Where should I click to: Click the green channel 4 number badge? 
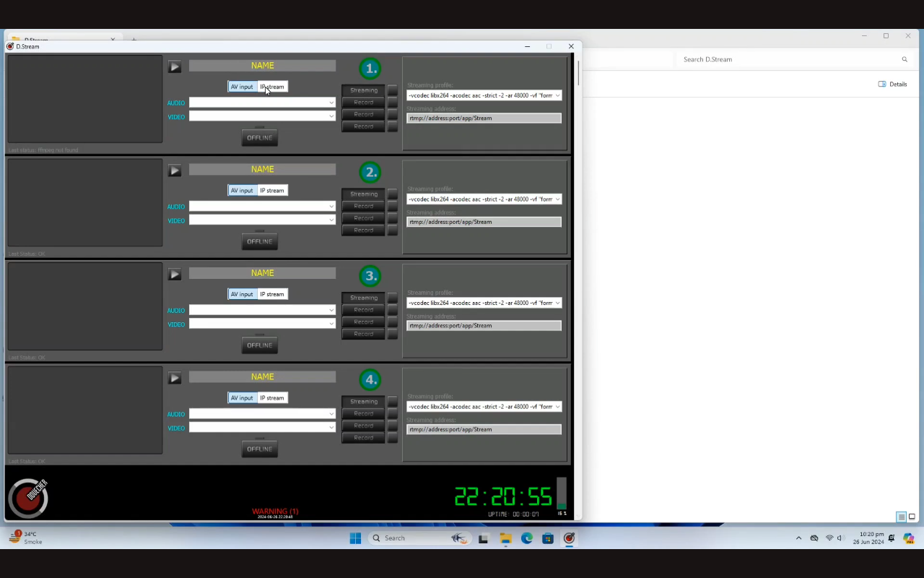[x=370, y=380]
